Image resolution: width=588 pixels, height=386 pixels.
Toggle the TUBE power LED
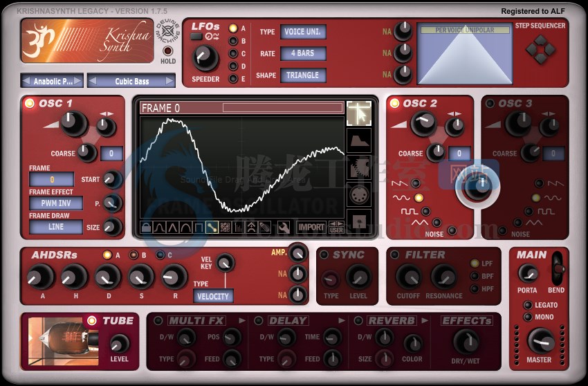point(91,320)
